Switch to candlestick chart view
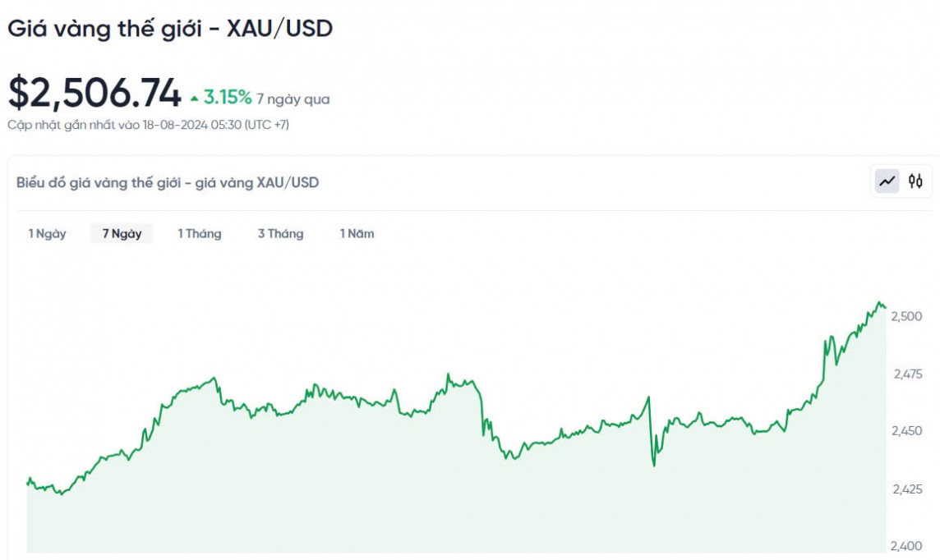 [915, 181]
